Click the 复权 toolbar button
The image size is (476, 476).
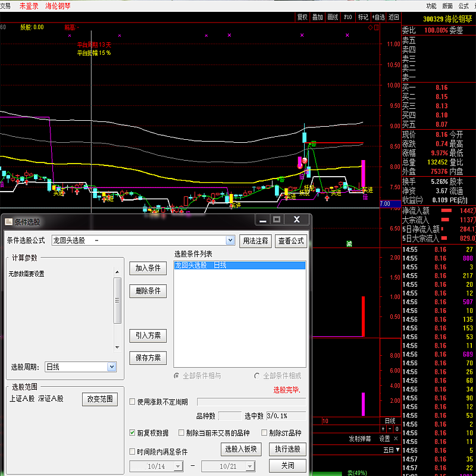(302, 17)
